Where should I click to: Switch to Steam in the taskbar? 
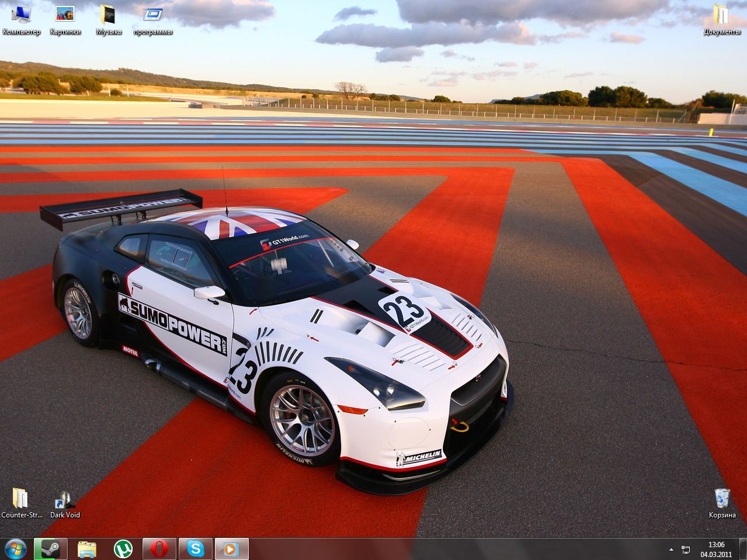(x=51, y=549)
